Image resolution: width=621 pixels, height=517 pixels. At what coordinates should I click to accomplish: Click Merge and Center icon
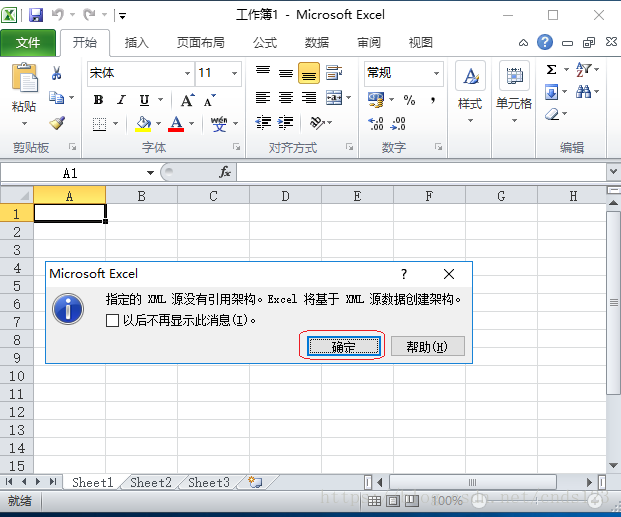point(334,97)
